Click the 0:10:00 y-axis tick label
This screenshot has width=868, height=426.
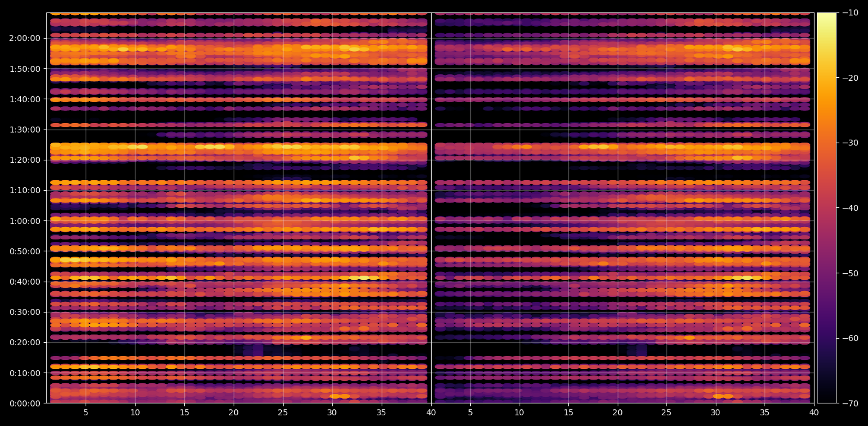(25, 373)
